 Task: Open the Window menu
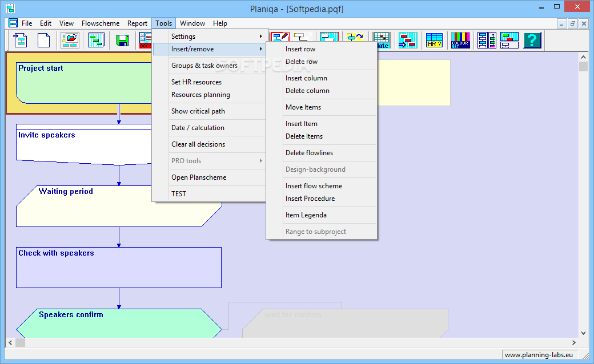click(x=192, y=23)
